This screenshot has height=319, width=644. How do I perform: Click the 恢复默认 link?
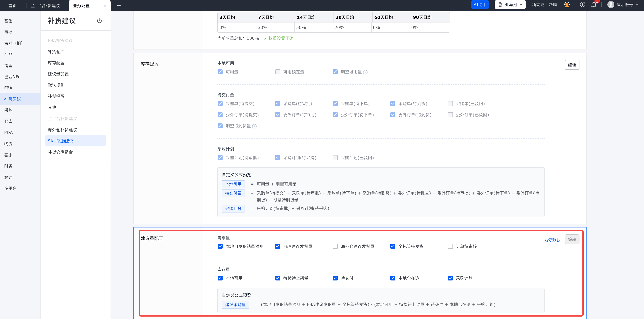pos(552,240)
